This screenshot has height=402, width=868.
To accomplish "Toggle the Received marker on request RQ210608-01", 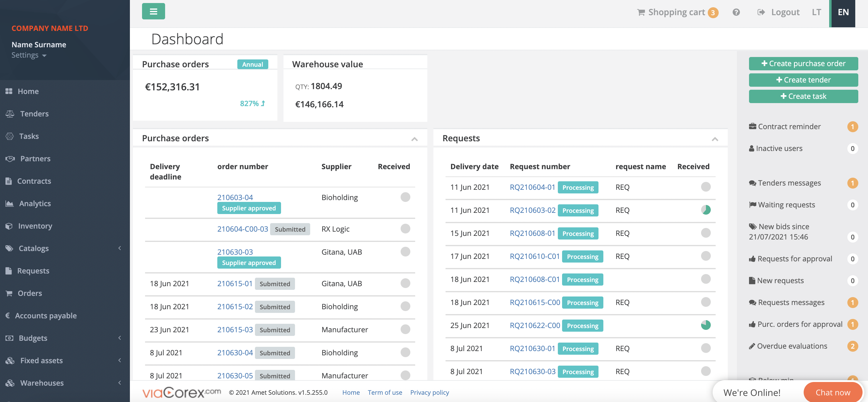I will tap(706, 233).
